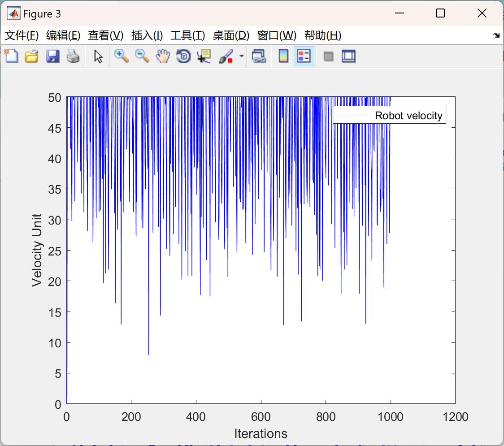Image resolution: width=504 pixels, height=446 pixels.
Task: Open the brush color dropdown arrow
Action: 241,56
